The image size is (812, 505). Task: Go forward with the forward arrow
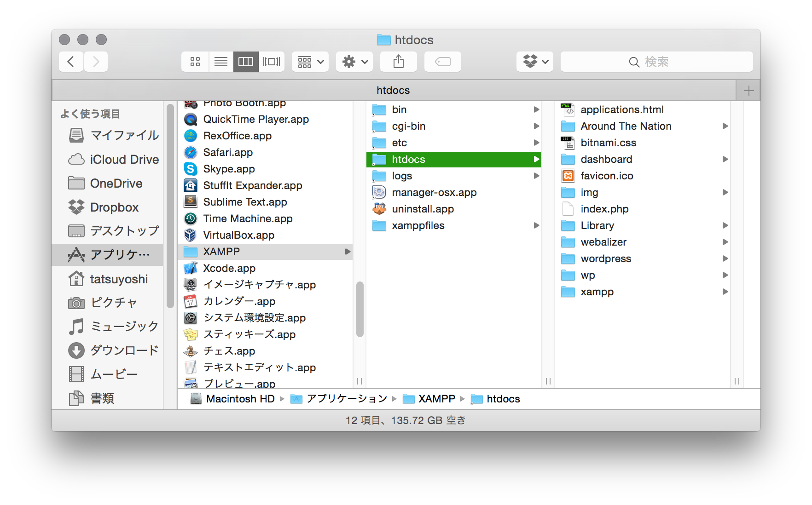[96, 62]
